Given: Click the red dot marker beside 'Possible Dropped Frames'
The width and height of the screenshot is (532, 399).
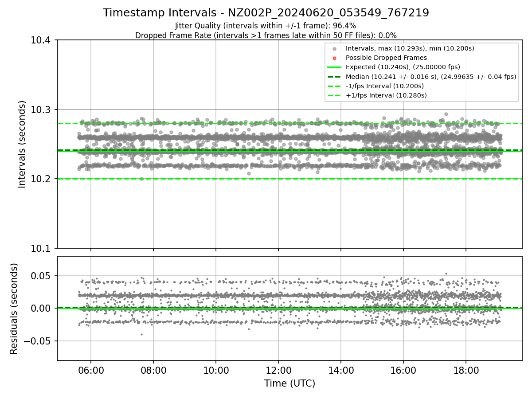Looking at the screenshot, I should point(335,58).
